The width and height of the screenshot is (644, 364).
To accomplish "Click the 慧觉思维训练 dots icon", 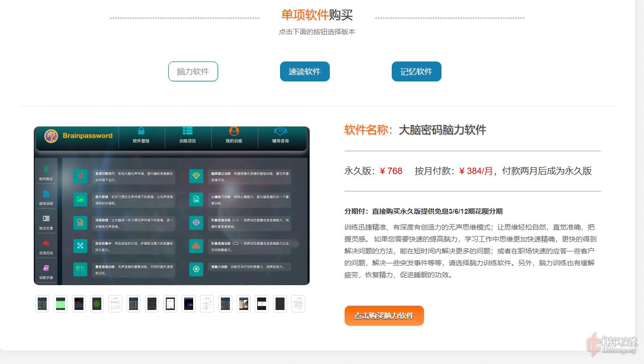I will (80, 269).
